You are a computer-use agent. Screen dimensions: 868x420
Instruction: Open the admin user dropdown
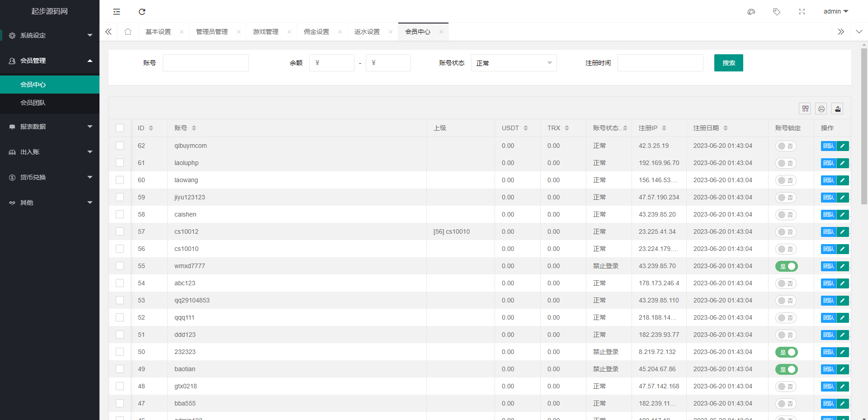835,12
